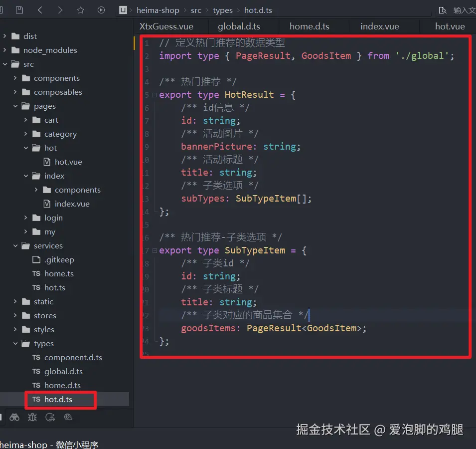Screen dimensions: 476x449
Task: Click src in the breadcrumb path
Action: coord(196,10)
